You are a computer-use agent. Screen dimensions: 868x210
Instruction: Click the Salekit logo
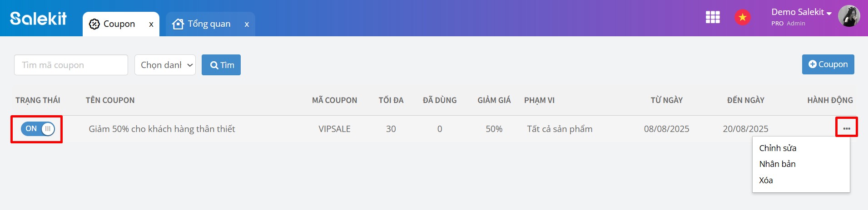(x=38, y=18)
